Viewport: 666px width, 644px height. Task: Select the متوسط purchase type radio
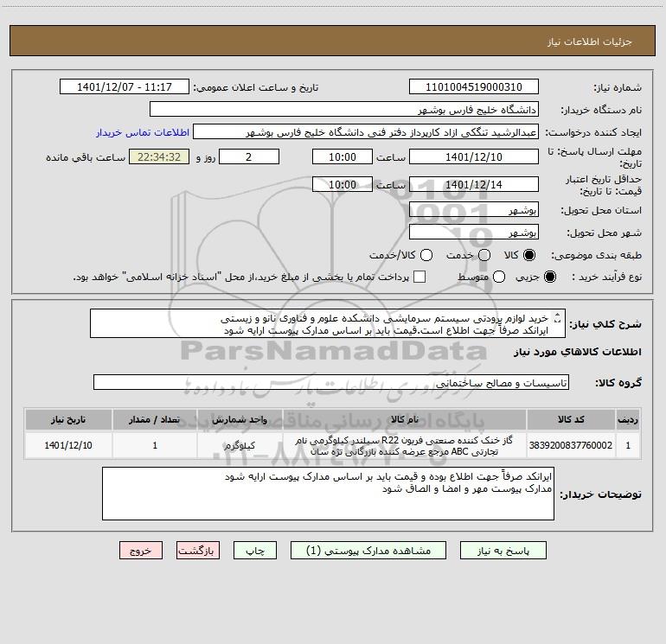coord(499,277)
